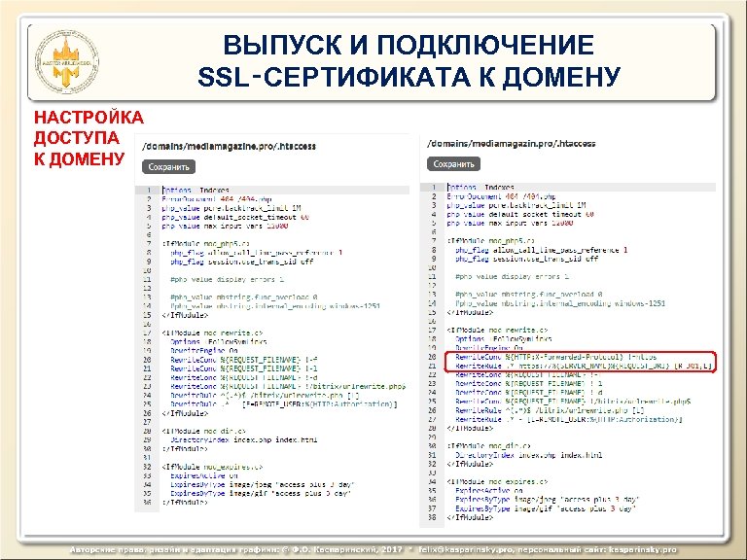The width and height of the screenshot is (747, 560).
Task: Click line 29 'DirectoryIndex index.php index.html'
Action: coord(244,440)
